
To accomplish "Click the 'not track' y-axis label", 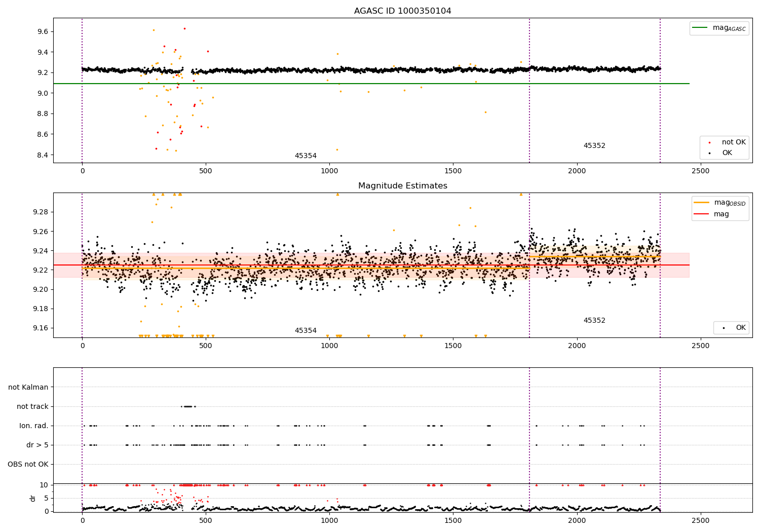I will (32, 406).
